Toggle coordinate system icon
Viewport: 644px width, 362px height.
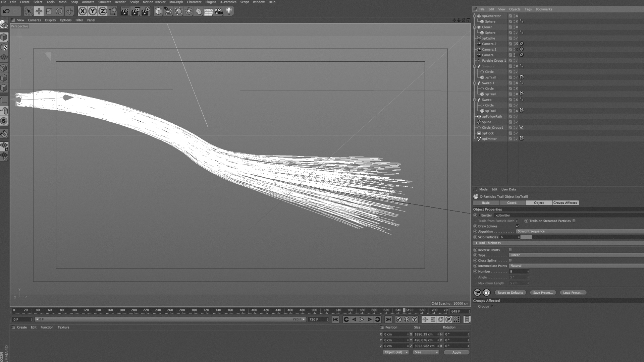click(x=113, y=11)
